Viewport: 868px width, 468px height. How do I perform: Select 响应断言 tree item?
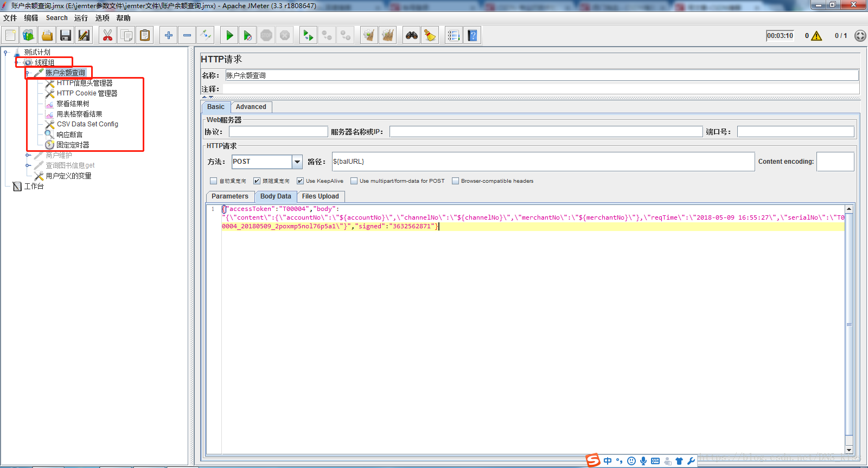pos(69,134)
